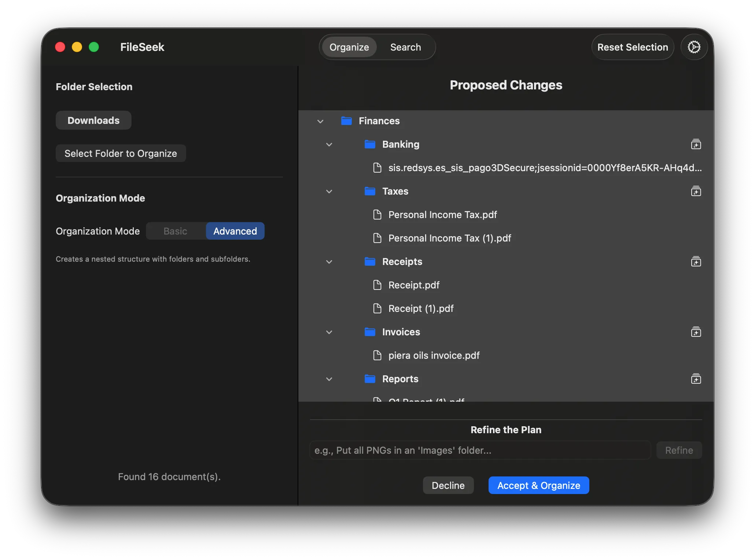This screenshot has width=755, height=560.
Task: Click the add-folder icon beside Banking
Action: [x=696, y=144]
